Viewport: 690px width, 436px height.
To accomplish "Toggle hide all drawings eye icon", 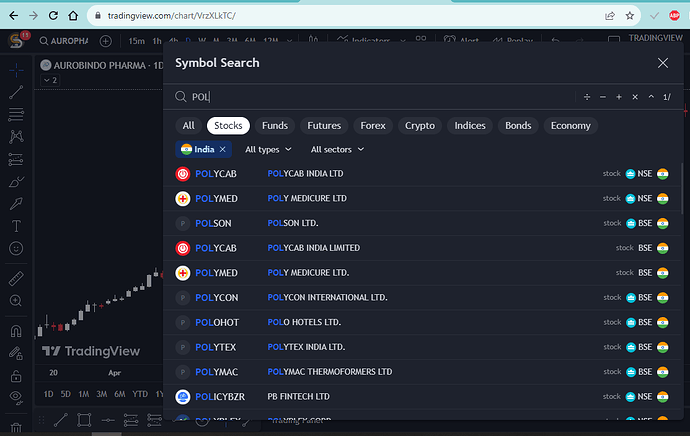I will point(16,397).
